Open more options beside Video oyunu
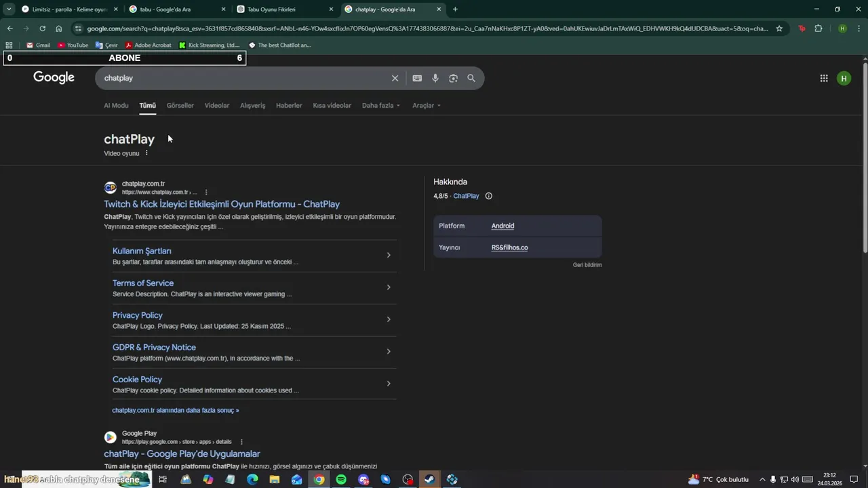The width and height of the screenshot is (868, 488). click(146, 153)
